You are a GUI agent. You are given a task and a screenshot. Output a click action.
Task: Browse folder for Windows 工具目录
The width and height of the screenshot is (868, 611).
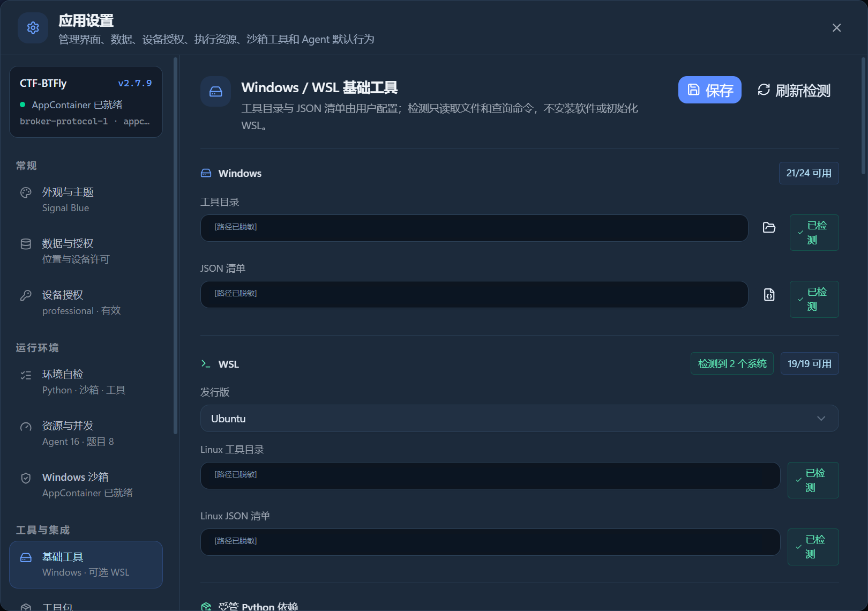click(769, 228)
